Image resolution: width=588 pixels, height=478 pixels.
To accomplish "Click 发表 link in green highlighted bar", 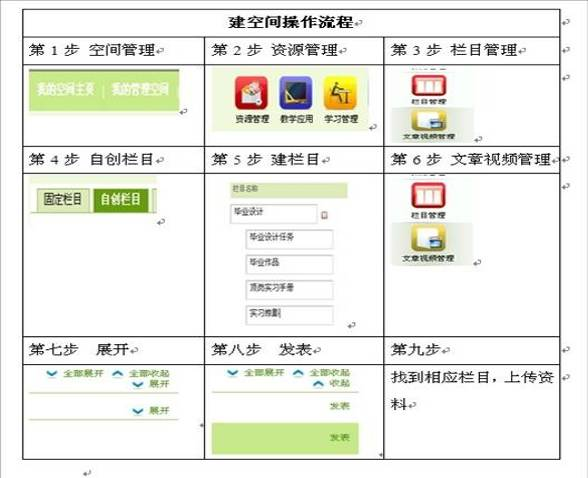I will point(340,438).
